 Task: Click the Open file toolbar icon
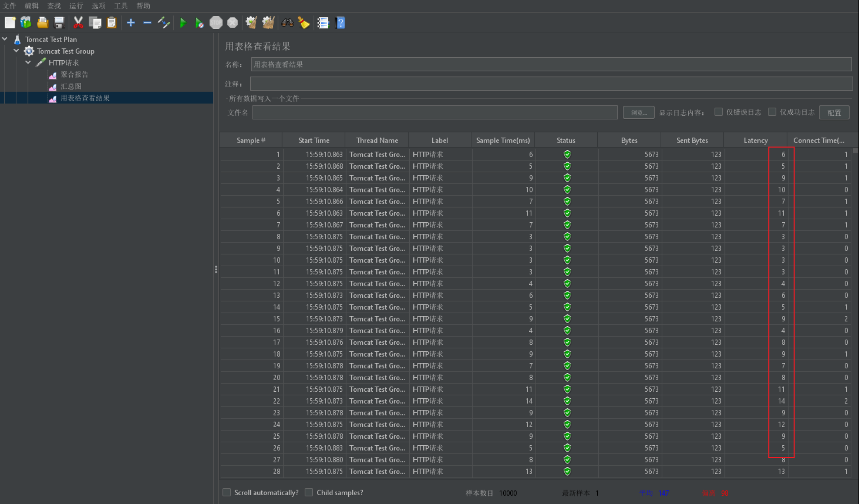pyautogui.click(x=43, y=23)
